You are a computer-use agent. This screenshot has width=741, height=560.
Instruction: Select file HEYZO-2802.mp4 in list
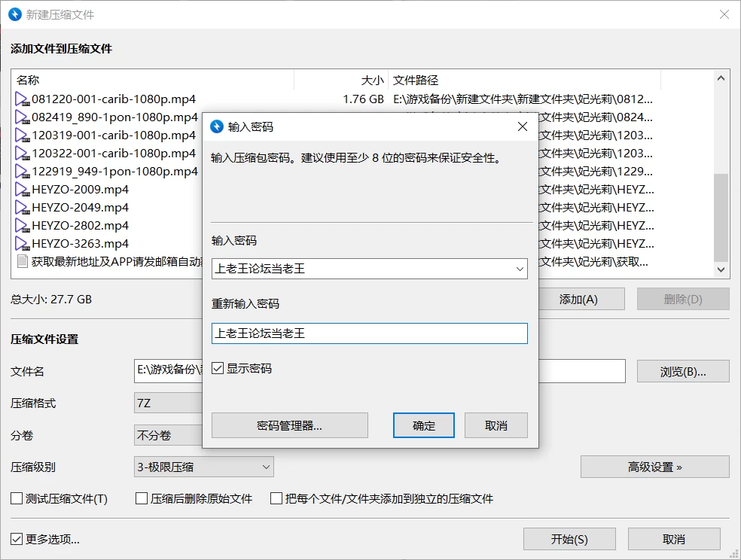point(81,226)
